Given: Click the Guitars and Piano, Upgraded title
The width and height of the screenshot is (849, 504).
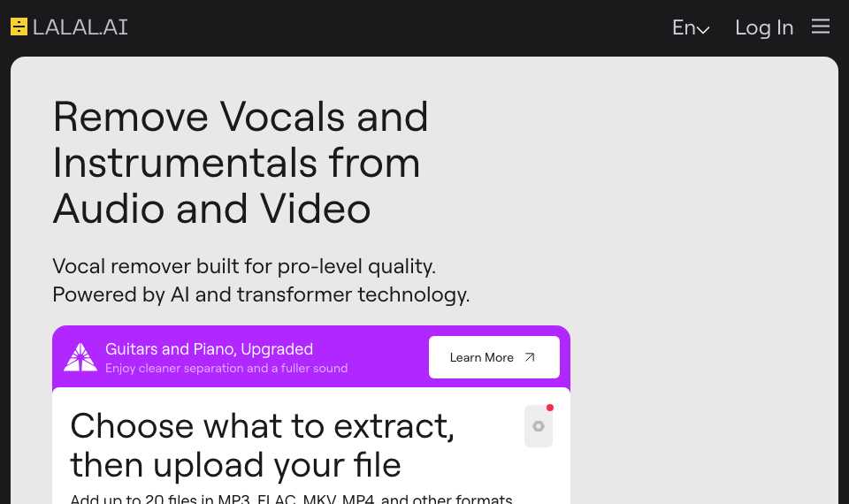Looking at the screenshot, I should coord(209,349).
